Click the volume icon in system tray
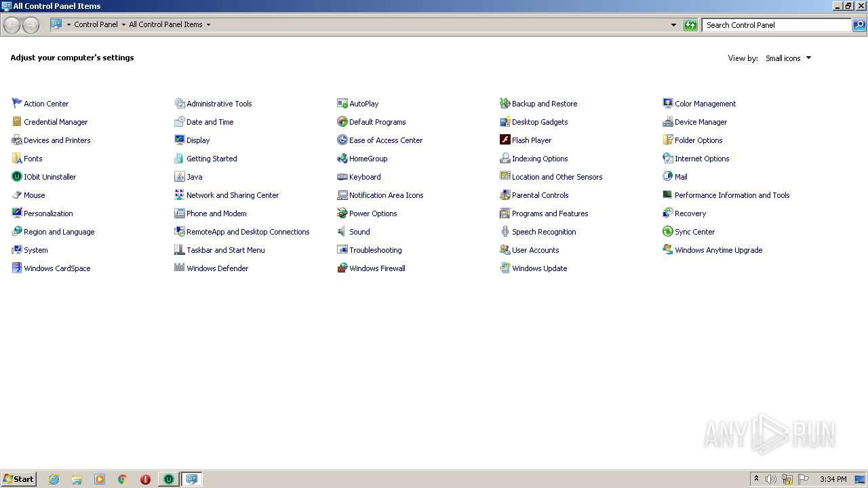The image size is (868, 488). tap(771, 479)
